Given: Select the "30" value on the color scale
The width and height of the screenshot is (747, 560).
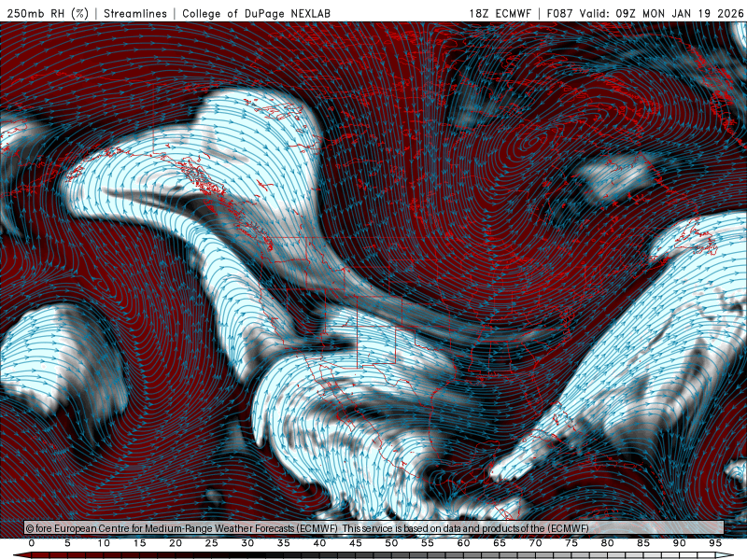Looking at the screenshot, I should point(247,543).
